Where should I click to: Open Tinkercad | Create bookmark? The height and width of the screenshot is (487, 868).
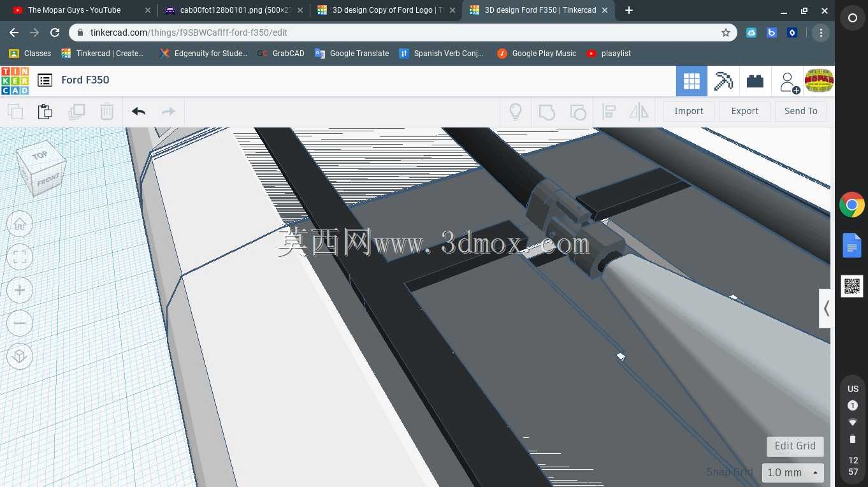(103, 54)
